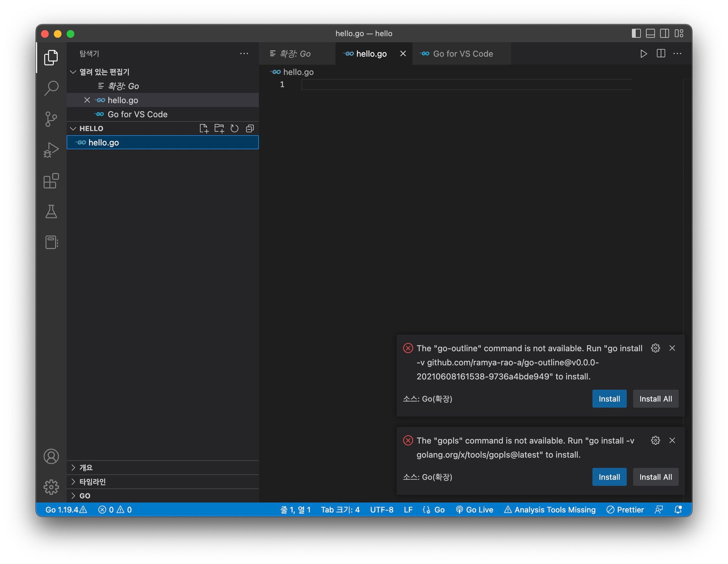Collapse the 열려 있는 편집기 section
The height and width of the screenshot is (564, 728).
(104, 72)
